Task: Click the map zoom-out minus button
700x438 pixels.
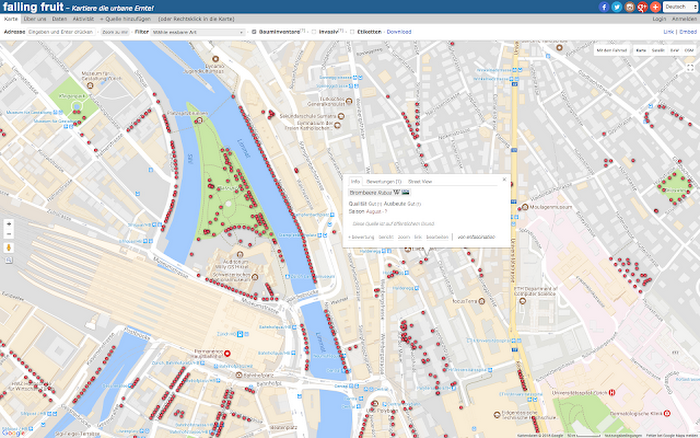Action: click(9, 234)
